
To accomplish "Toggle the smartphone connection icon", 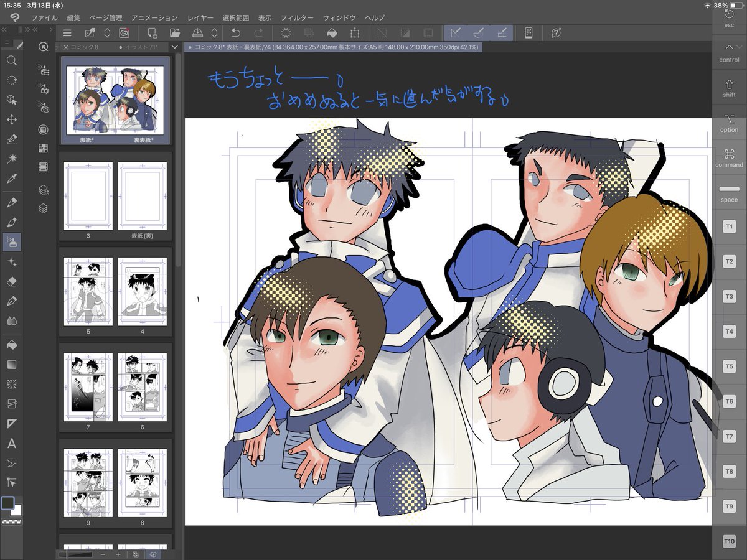I will point(529,33).
